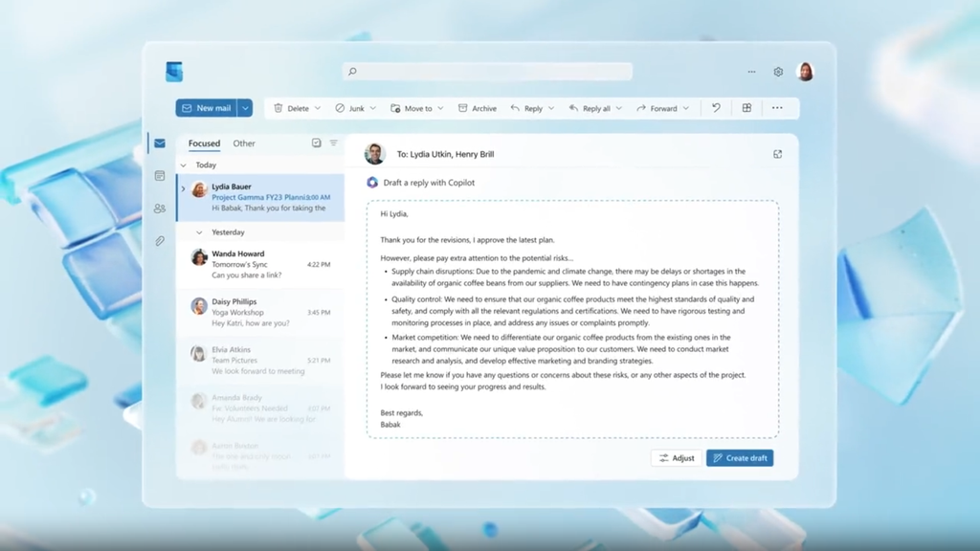Click the Delete trash icon in the toolbar
Screen dimensions: 980x551
tap(278, 108)
